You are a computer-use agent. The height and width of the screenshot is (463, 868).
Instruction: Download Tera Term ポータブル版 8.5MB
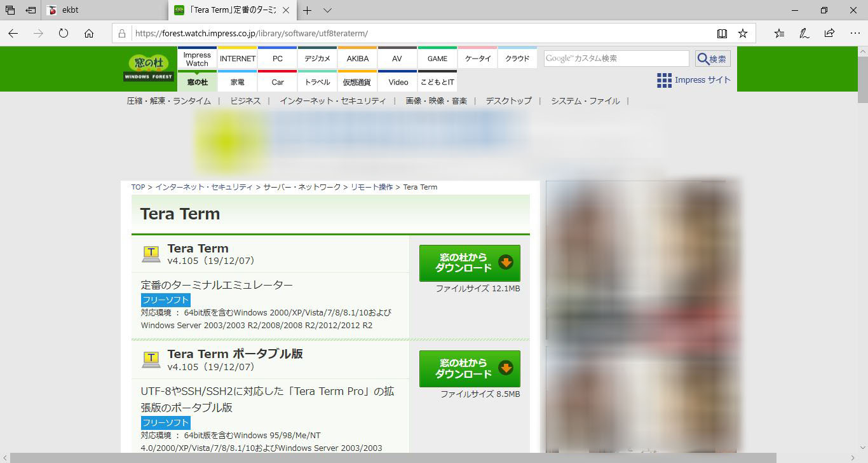pyautogui.click(x=470, y=369)
